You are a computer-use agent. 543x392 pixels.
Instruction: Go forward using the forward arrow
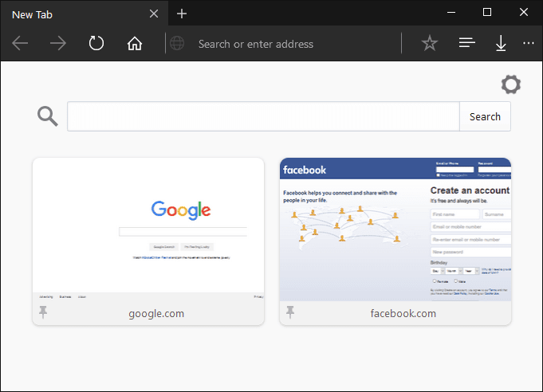pos(58,43)
